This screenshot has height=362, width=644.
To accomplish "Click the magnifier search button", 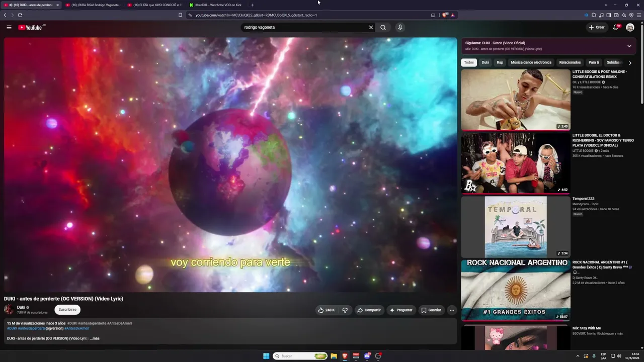I will (x=383, y=28).
